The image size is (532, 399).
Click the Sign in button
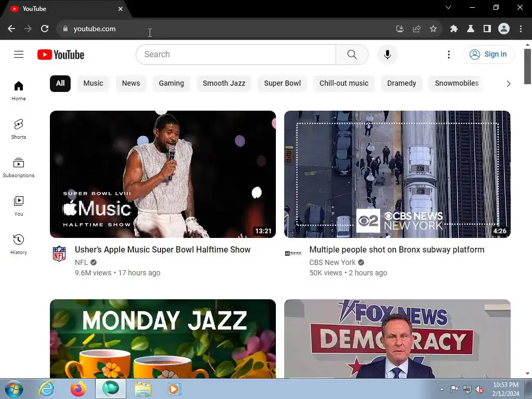tap(489, 54)
